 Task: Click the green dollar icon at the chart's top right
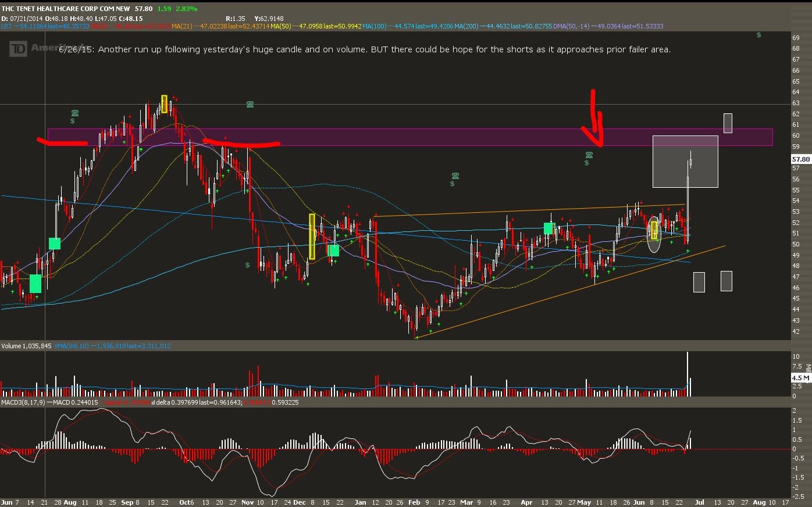[758, 35]
